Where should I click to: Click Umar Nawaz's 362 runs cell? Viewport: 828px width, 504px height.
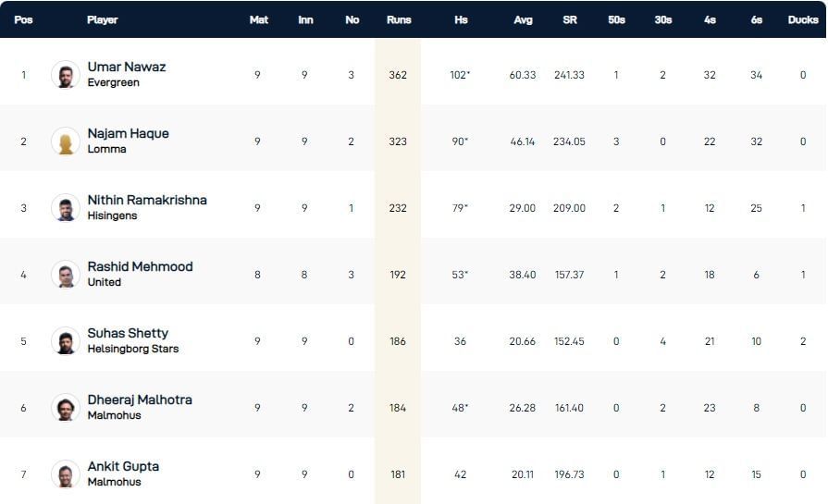coord(398,75)
